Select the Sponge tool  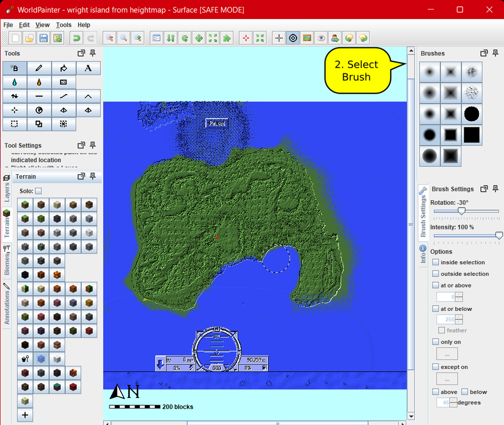coord(64,82)
